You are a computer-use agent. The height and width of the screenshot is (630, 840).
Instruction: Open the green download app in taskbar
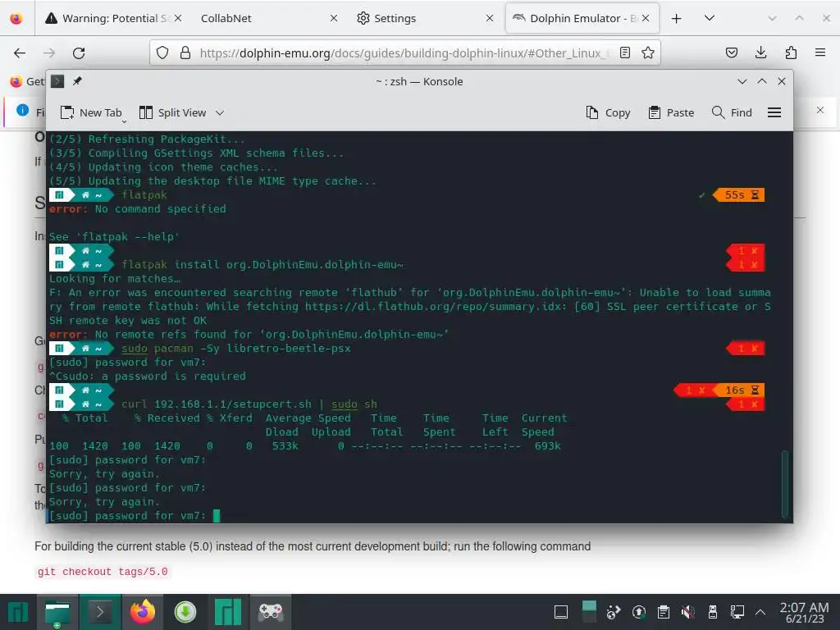coord(185,612)
